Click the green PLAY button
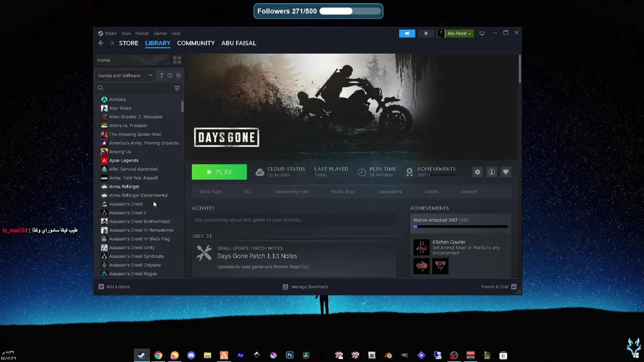 pyautogui.click(x=219, y=172)
